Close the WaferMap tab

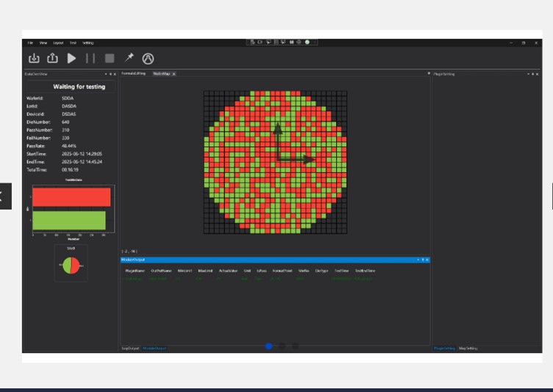[x=174, y=74]
